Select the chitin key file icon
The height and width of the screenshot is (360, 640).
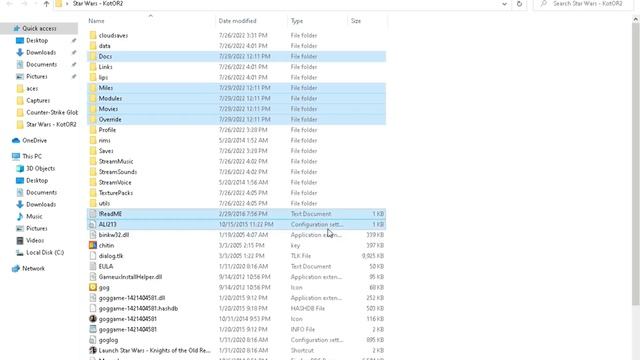tap(93, 245)
